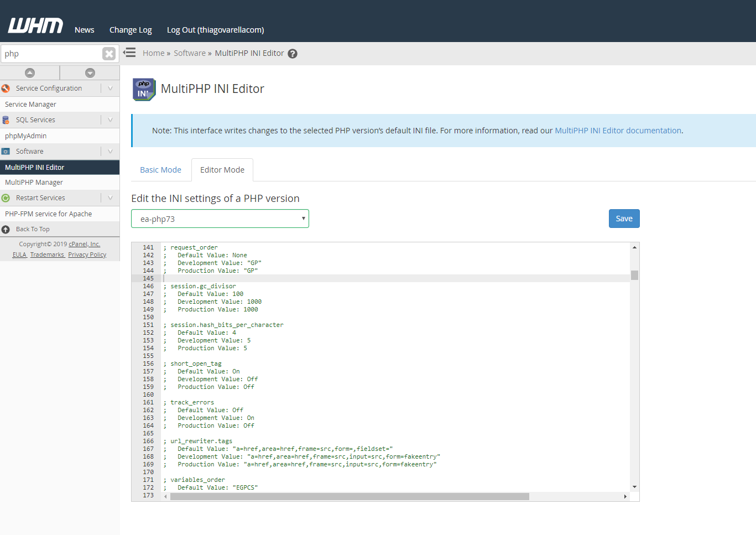Collapse the Service Configuration group
Viewport: 756px width, 535px height.
pos(110,89)
